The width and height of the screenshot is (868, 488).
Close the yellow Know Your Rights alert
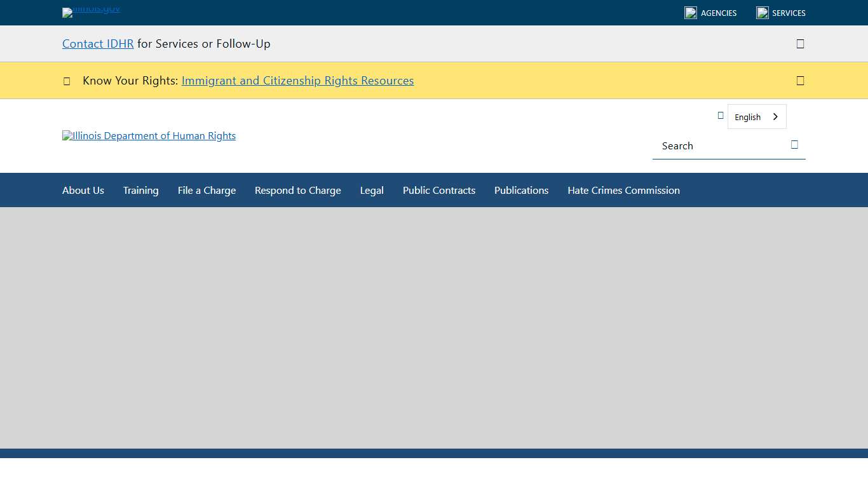[x=800, y=81]
